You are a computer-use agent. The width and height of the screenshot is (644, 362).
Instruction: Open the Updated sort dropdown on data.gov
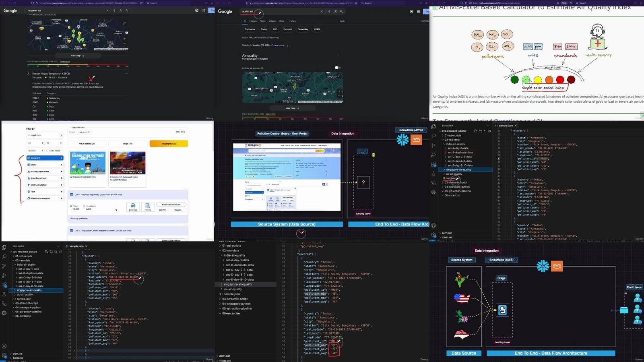tap(35, 151)
